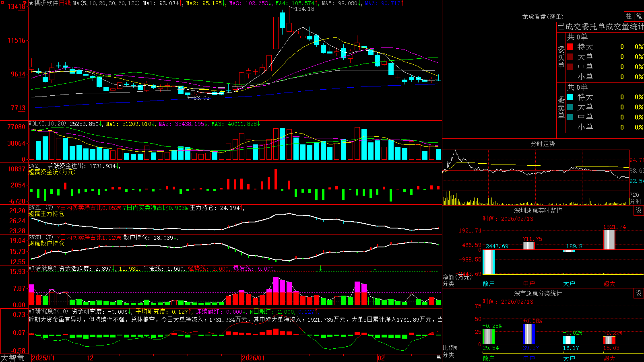Viewport: 644px width, 362px height.
Task: Select the 2026/01 date marker on the time axis
Action: coord(254,358)
